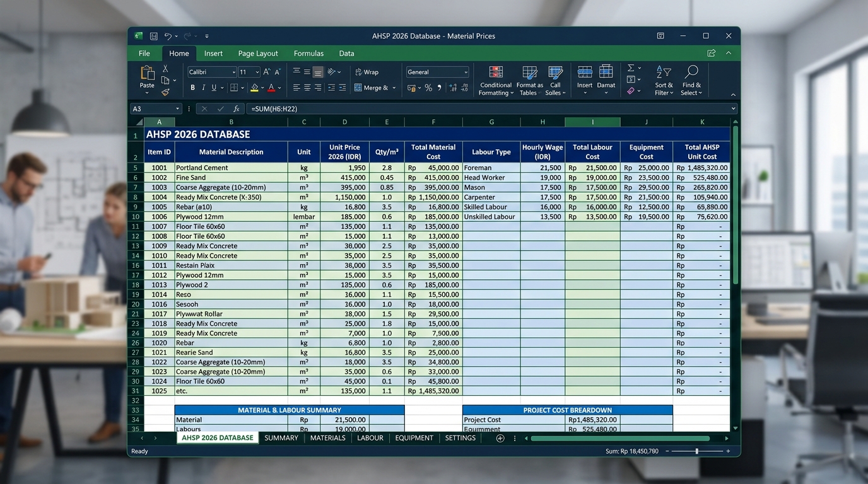This screenshot has width=868, height=484.
Task: Click the Damat cells button
Action: coord(606,81)
